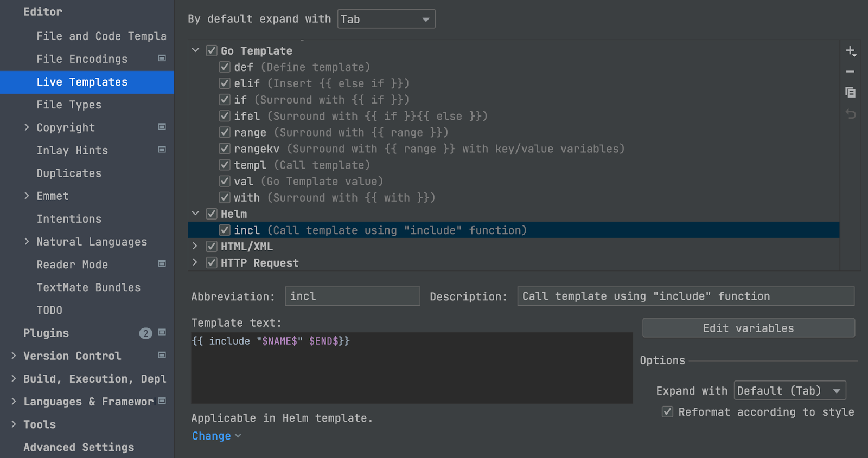This screenshot has height=458, width=868.
Task: Expand the Emmet settings node
Action: point(27,196)
